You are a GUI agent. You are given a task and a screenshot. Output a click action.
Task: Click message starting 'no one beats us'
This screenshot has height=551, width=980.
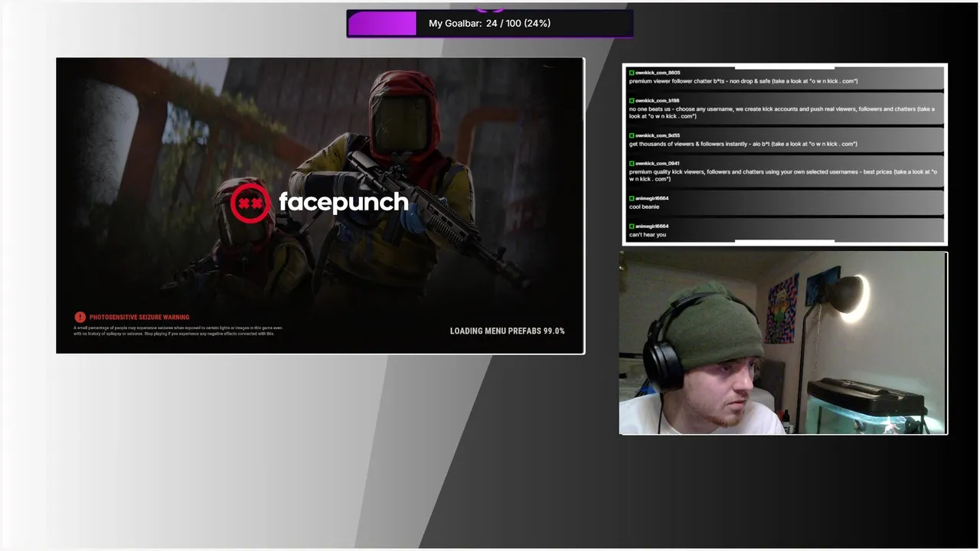coord(782,112)
